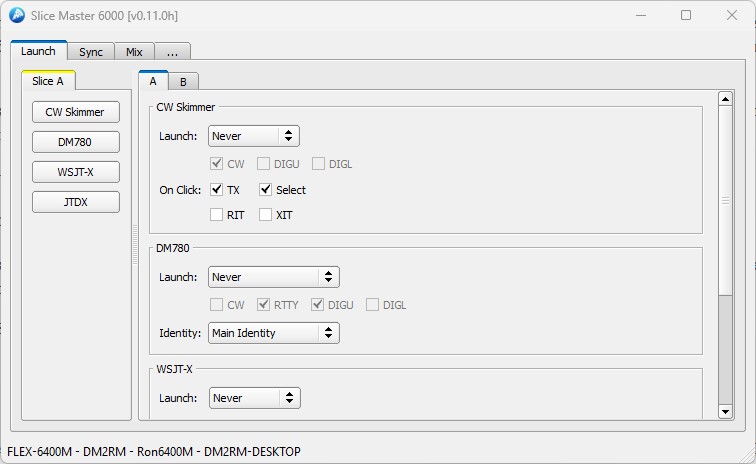Click the scrollbar up arrow

tap(725, 99)
